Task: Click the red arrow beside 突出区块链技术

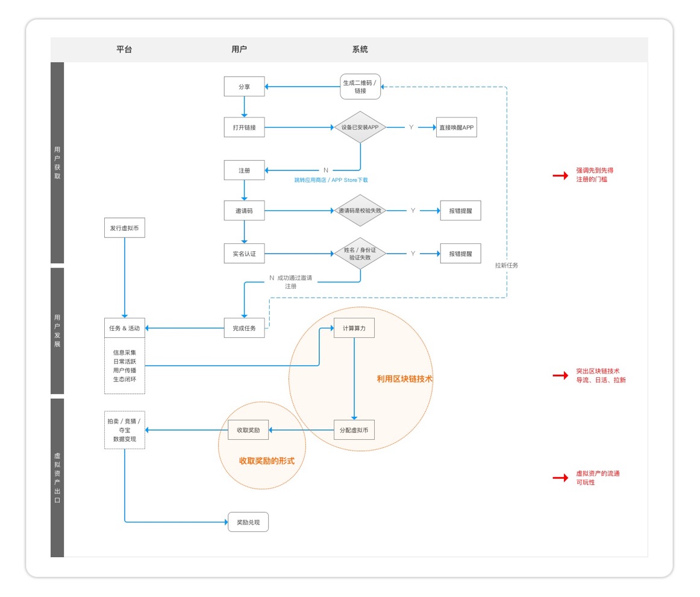Action: (x=560, y=375)
